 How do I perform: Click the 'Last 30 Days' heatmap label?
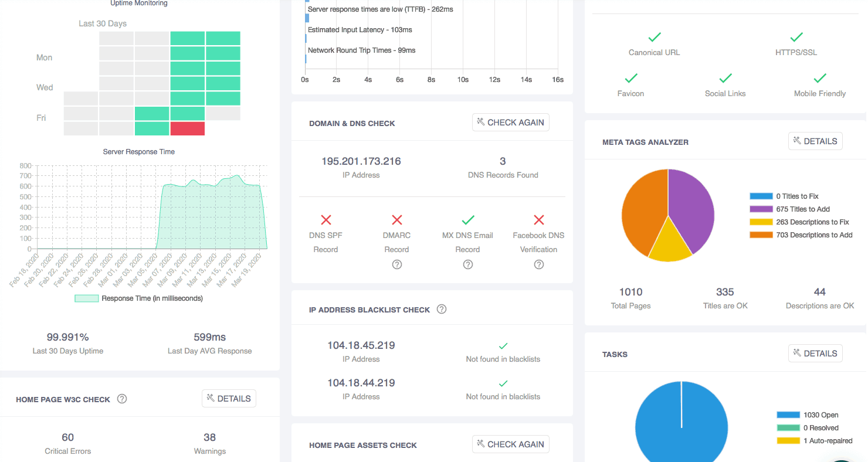(103, 23)
